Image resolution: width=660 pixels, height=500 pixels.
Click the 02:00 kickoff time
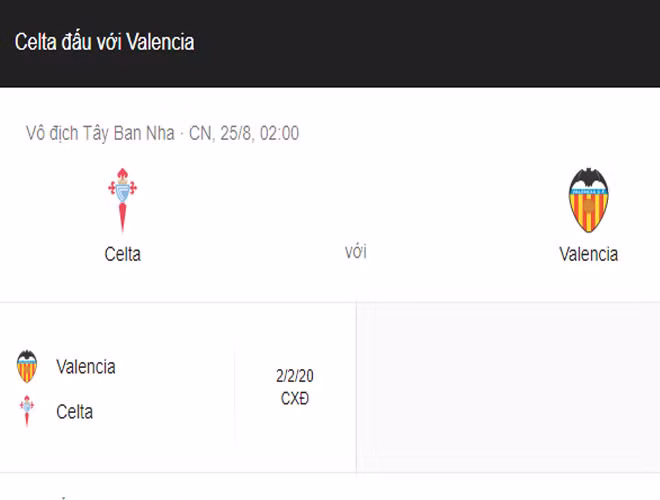[x=278, y=133]
